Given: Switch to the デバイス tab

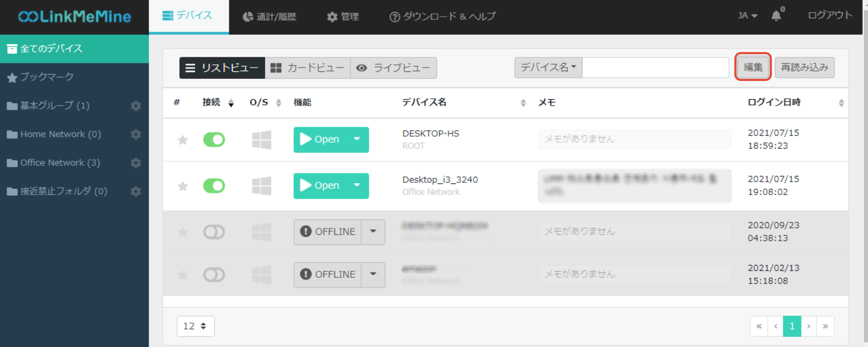Looking at the screenshot, I should point(188,17).
